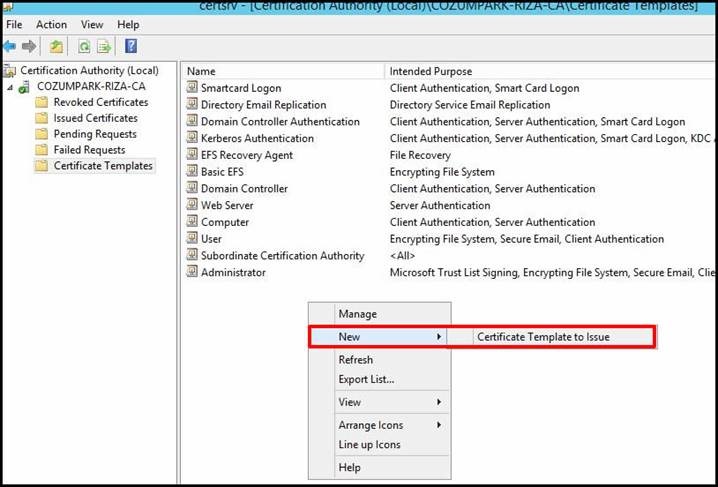Click the Administrator template icon
This screenshot has width=718, height=487.
192,272
